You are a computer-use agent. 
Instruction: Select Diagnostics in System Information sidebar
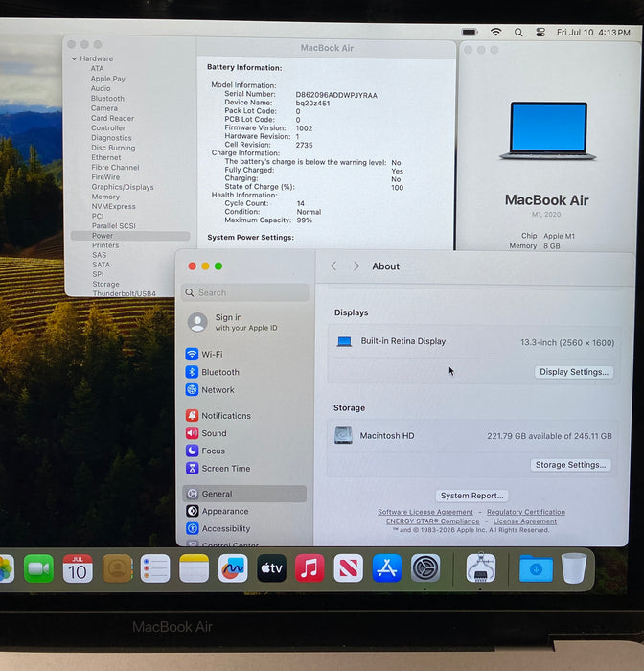pyautogui.click(x=111, y=138)
